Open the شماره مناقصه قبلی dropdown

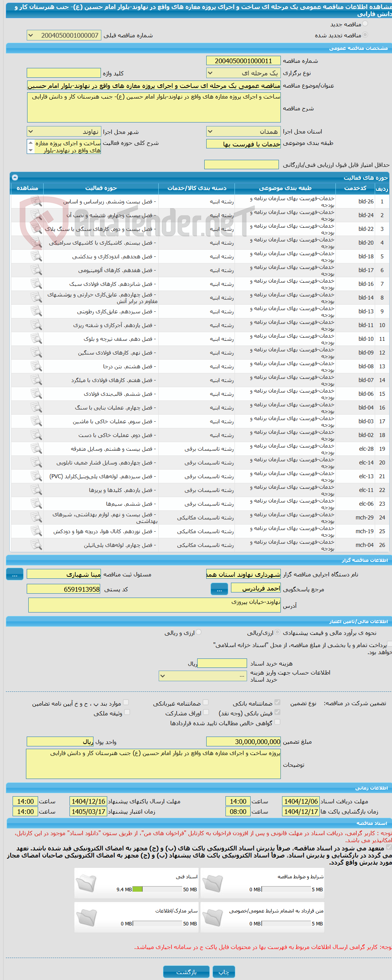click(x=64, y=35)
